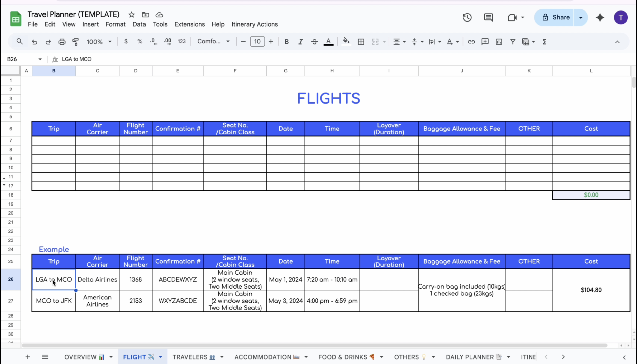Open version history via the clock icon
The width and height of the screenshot is (637, 364).
pyautogui.click(x=467, y=17)
